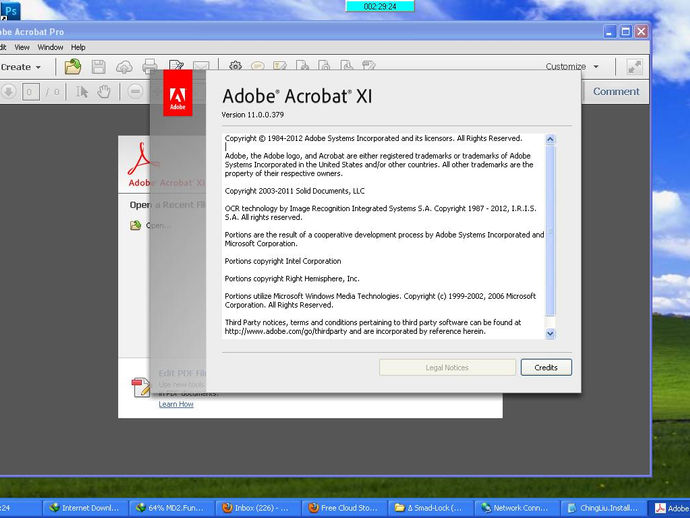
Task: Open the Comment pane tab
Action: click(x=616, y=92)
